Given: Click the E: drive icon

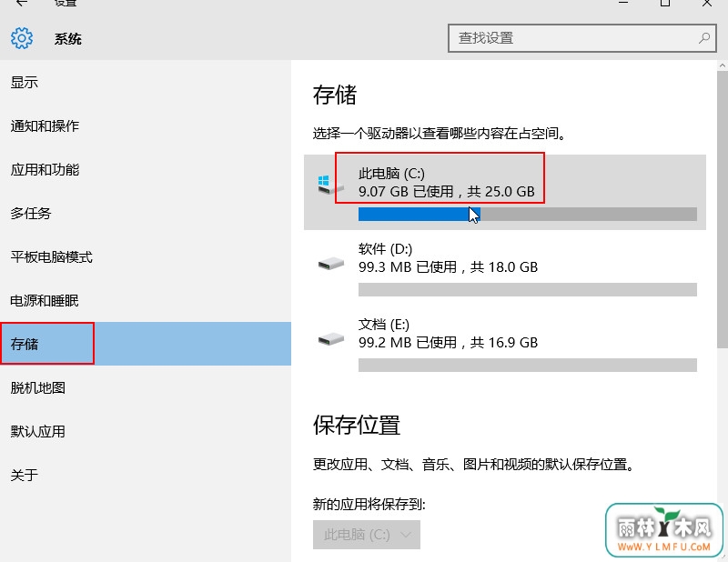Looking at the screenshot, I should (x=330, y=339).
